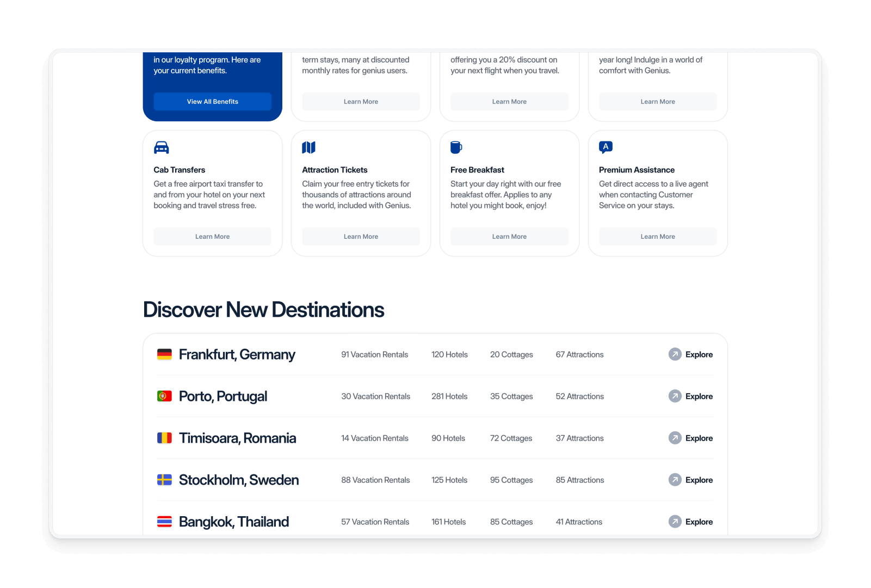Click 161 Hotels for Bangkok
The height and width of the screenshot is (588, 871).
pyautogui.click(x=449, y=522)
